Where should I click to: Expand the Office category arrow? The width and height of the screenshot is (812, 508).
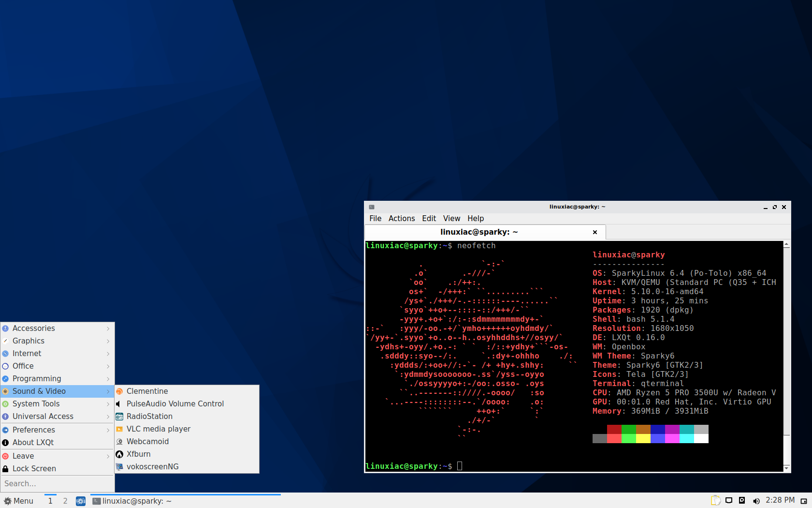(108, 366)
